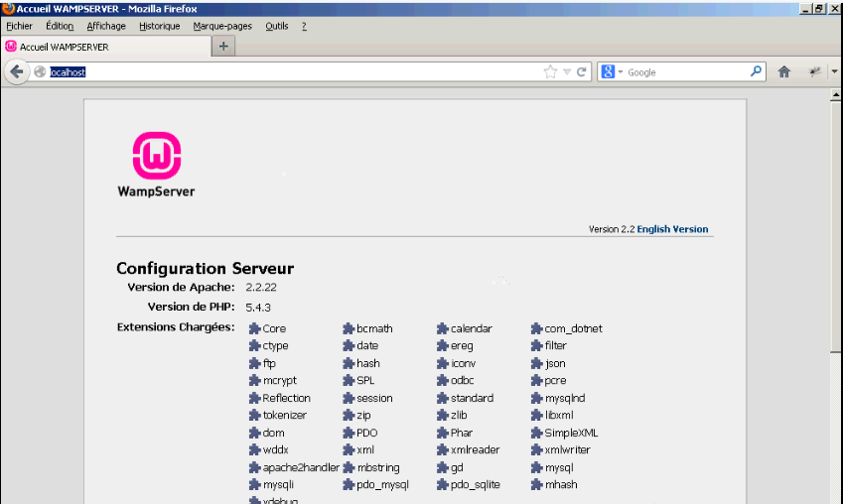This screenshot has height=504, width=843.
Task: Click the odbc extension name
Action: 463,380
